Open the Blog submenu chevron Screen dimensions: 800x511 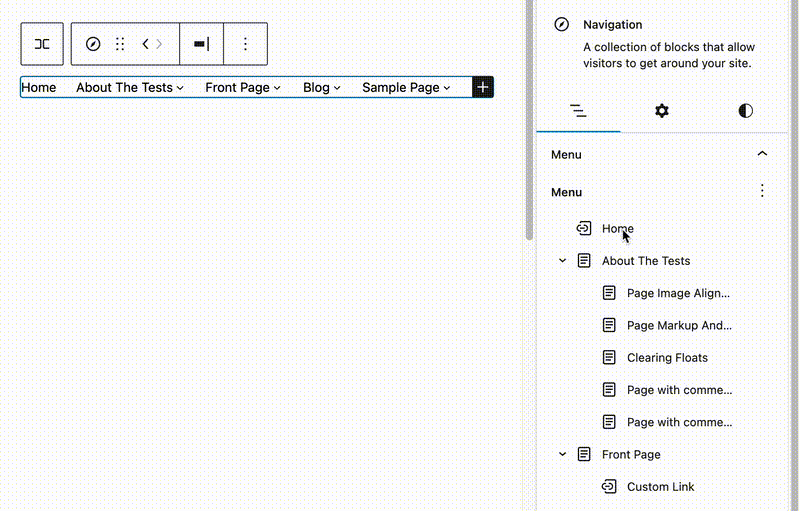coord(337,88)
